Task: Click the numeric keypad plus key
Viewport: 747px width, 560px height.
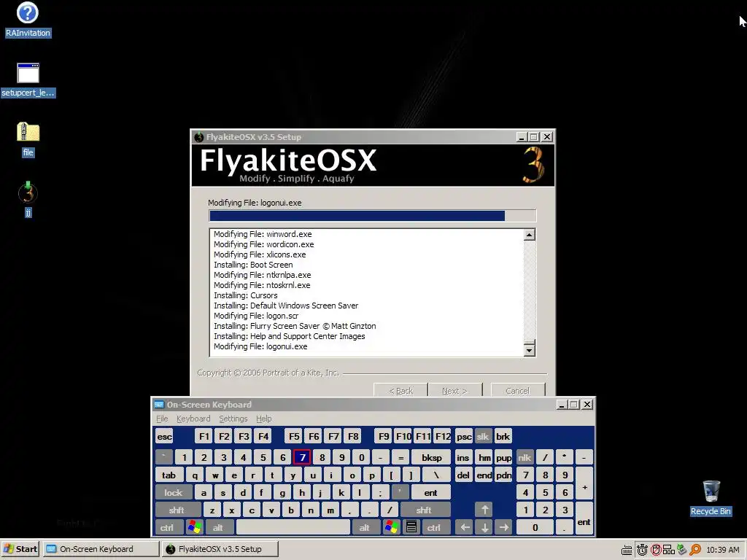Action: [x=584, y=483]
